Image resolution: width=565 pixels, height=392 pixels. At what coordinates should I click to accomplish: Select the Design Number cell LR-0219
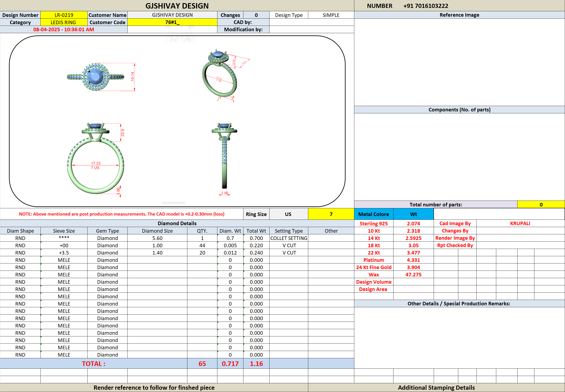coord(64,15)
